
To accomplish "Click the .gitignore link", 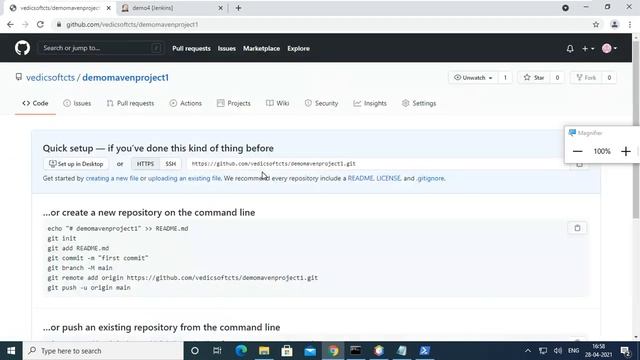I will coord(430,178).
